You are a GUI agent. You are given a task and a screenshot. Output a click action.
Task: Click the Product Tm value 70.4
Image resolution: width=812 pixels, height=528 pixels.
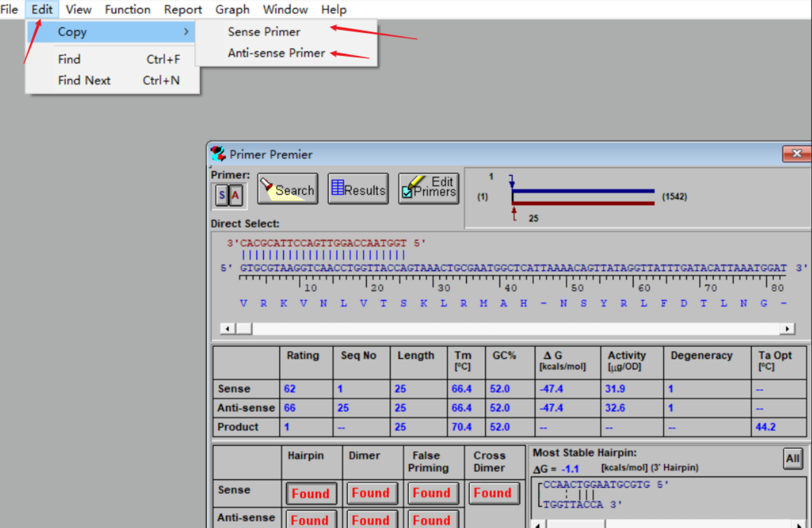click(461, 427)
